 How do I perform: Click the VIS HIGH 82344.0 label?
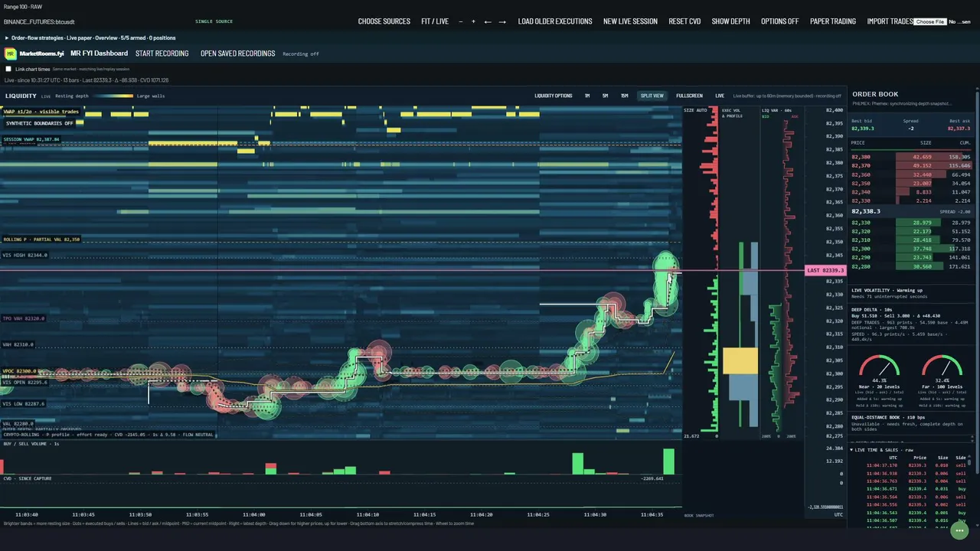point(25,255)
